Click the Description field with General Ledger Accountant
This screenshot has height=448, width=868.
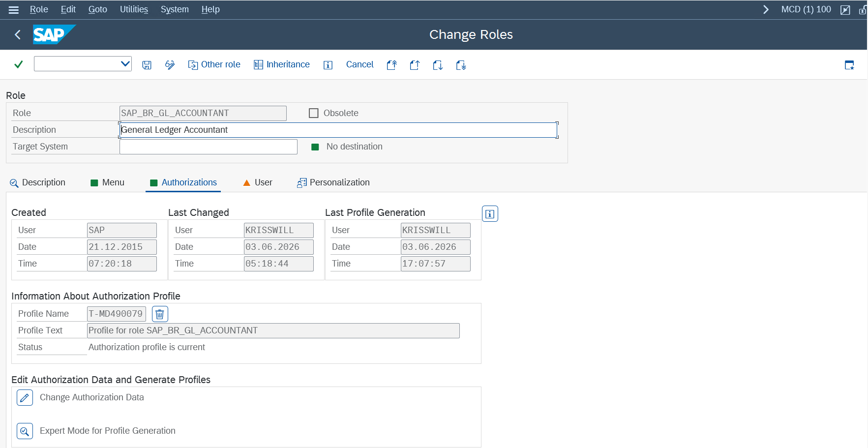[x=338, y=130]
